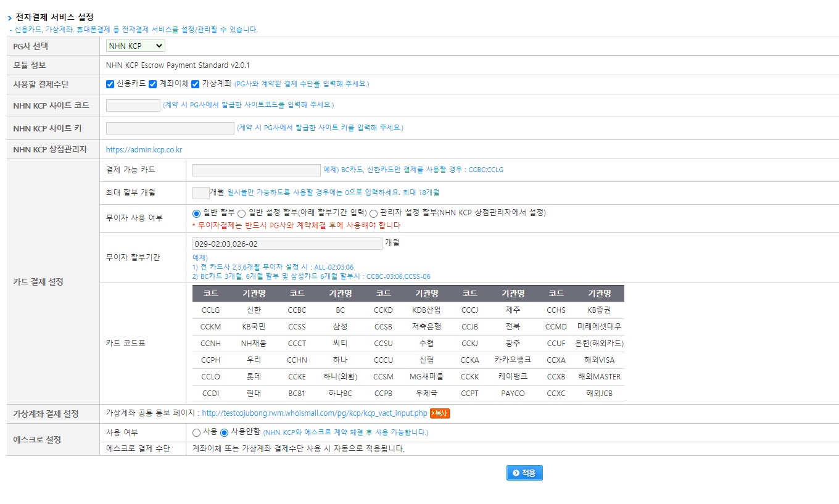Click the NHN KCP 사이트 코드 input field

pyautogui.click(x=133, y=105)
